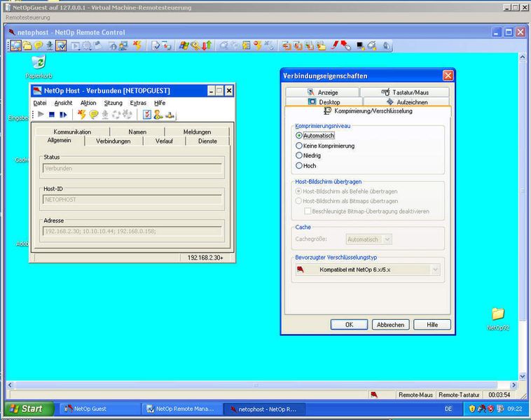The height and width of the screenshot is (420, 531).
Task: Open the Anzeige tab
Action: [x=322, y=92]
